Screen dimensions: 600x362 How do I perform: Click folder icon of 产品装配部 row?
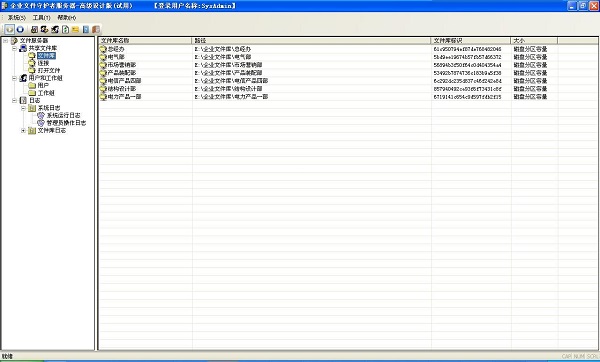(x=103, y=73)
